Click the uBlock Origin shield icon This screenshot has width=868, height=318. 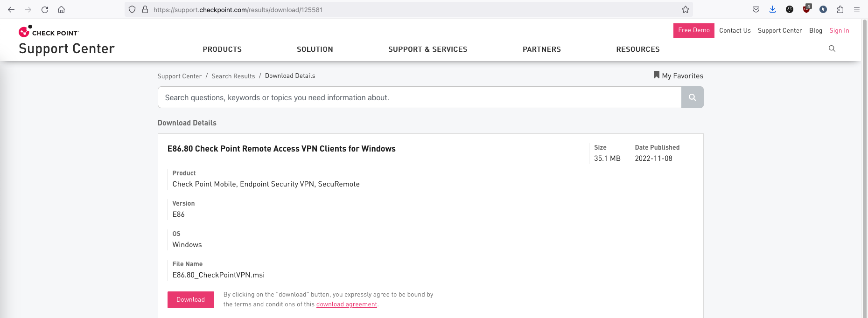[806, 9]
